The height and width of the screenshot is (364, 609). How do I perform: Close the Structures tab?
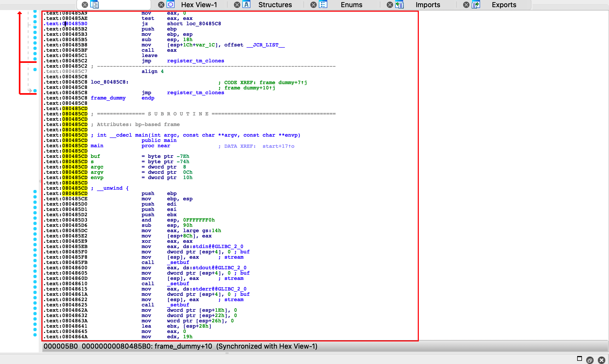237,5
